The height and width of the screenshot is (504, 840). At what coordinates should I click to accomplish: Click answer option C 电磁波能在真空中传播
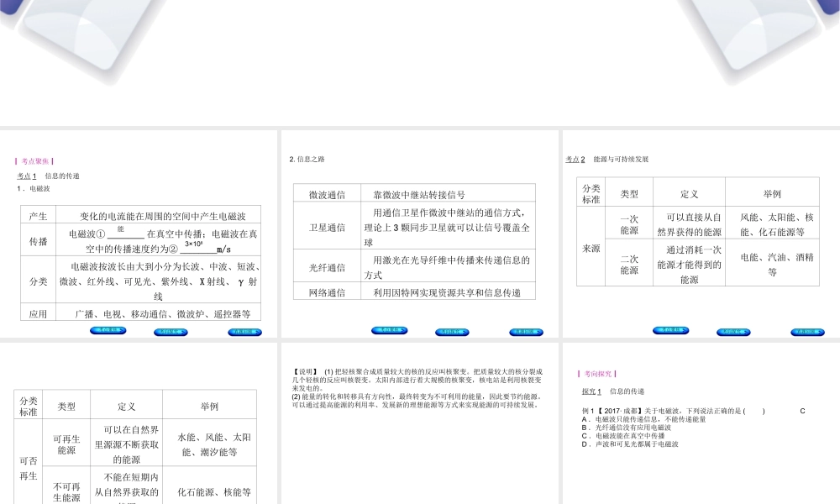pos(623,435)
